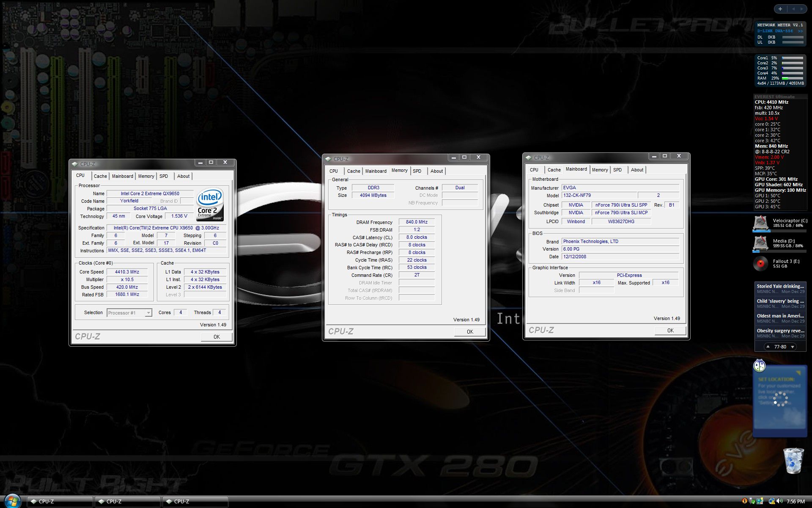Click the D-LINK DWA-556 adapter name

click(x=775, y=31)
